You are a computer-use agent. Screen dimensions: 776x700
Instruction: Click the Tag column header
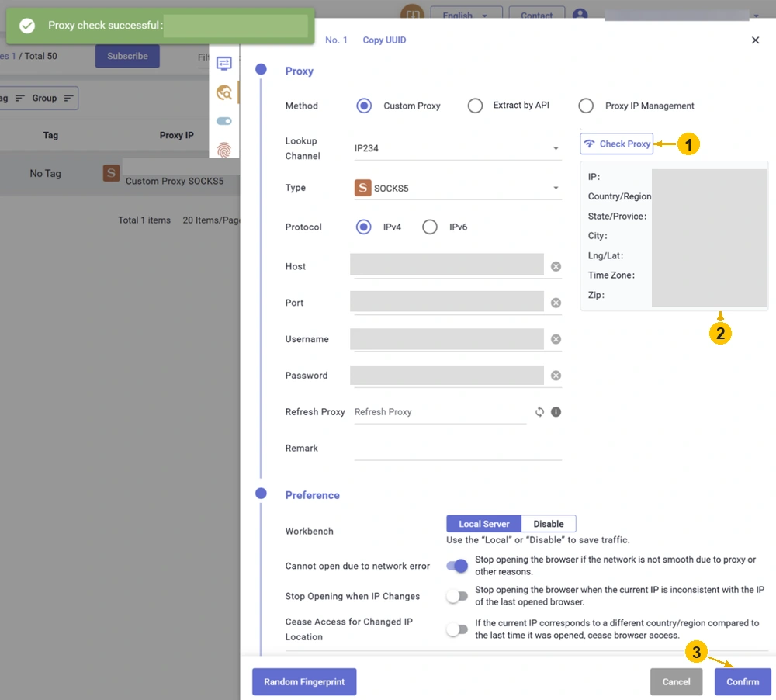50,135
